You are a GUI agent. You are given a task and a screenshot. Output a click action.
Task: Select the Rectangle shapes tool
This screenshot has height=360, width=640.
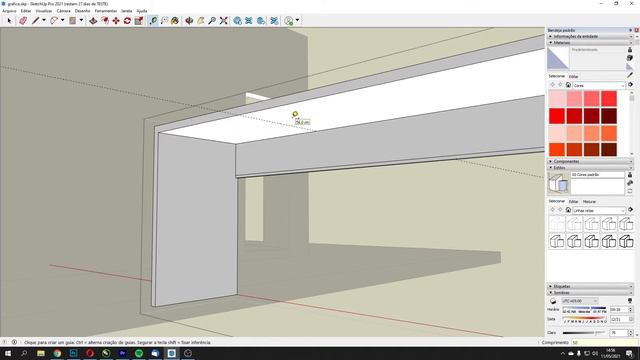pyautogui.click(x=72, y=20)
